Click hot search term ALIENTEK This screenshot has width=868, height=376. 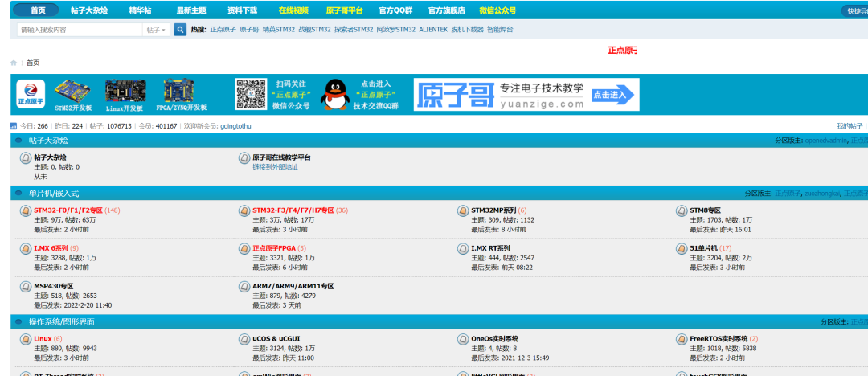[433, 30]
